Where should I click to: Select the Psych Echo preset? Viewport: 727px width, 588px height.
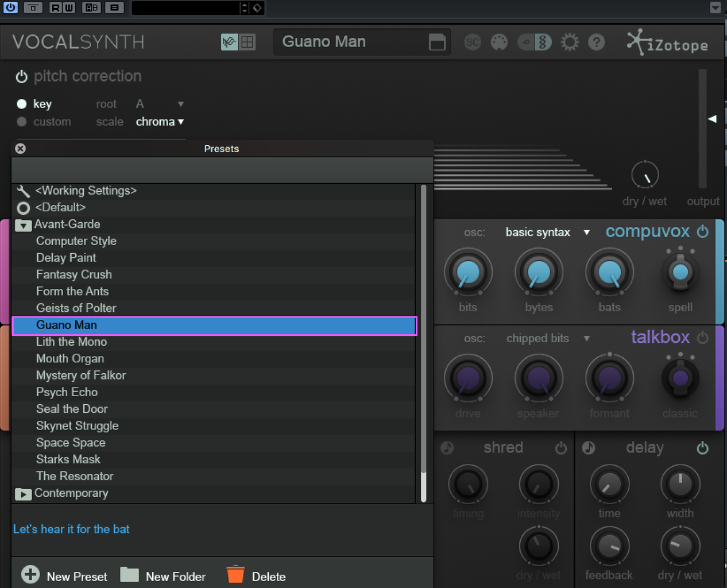[213, 392]
